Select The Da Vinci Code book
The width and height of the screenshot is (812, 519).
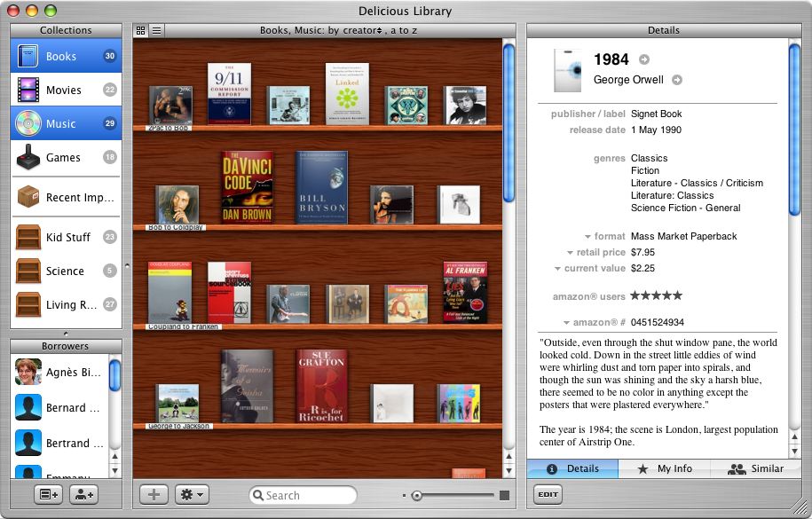click(x=248, y=187)
